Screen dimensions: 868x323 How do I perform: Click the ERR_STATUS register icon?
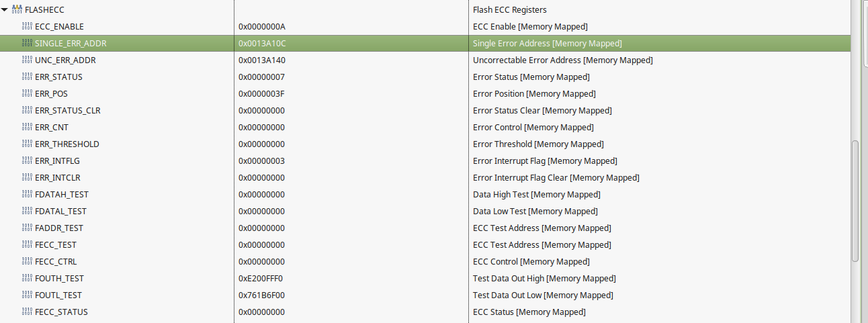[x=27, y=77]
